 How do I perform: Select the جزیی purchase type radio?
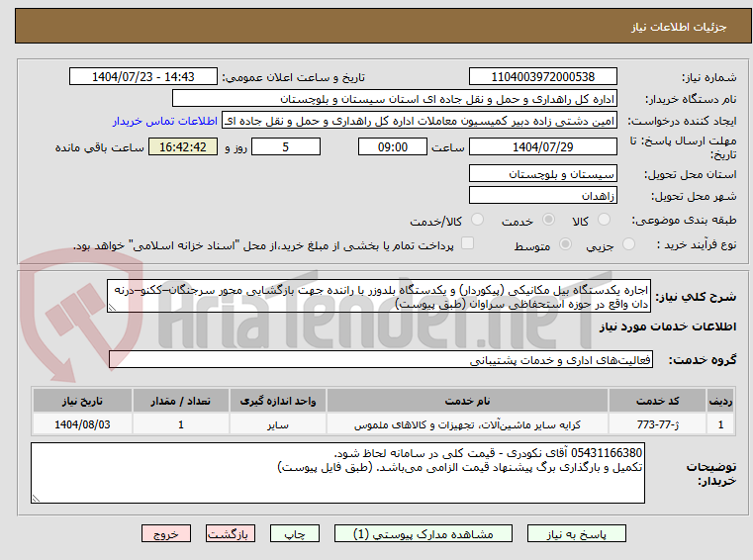pos(628,244)
